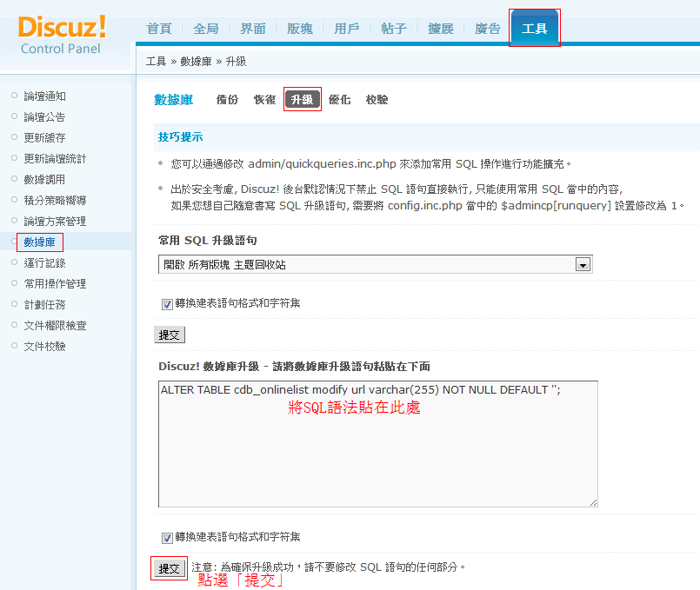The width and height of the screenshot is (700, 590).
Task: Click inside the SQL upgrade statement textarea
Action: click(378, 444)
